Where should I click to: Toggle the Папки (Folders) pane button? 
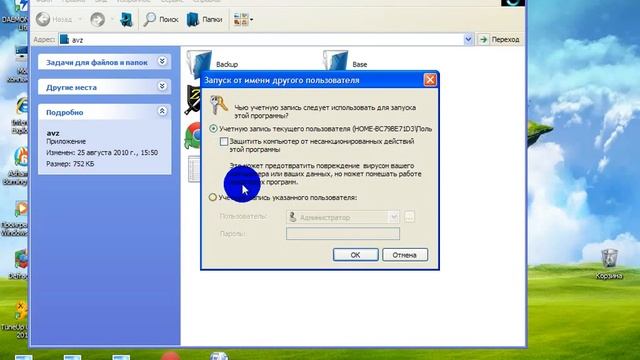pos(204,19)
